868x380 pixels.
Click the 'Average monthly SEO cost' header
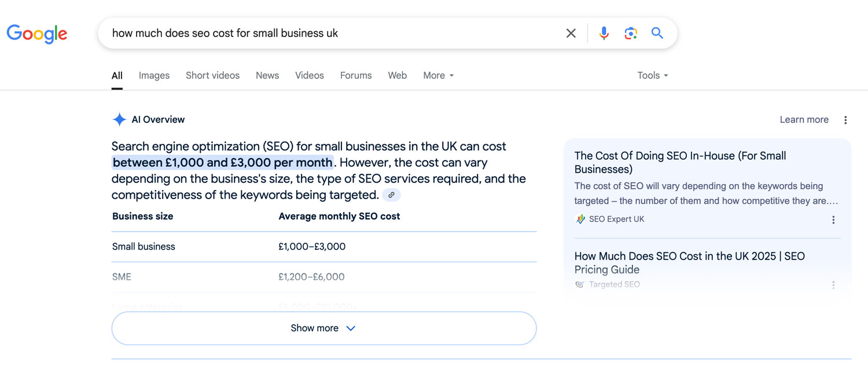(x=339, y=216)
